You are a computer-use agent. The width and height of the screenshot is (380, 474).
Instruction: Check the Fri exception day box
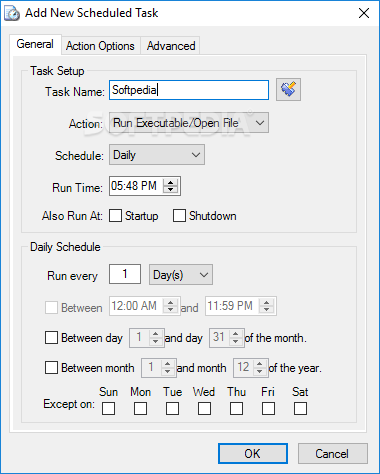click(x=268, y=408)
